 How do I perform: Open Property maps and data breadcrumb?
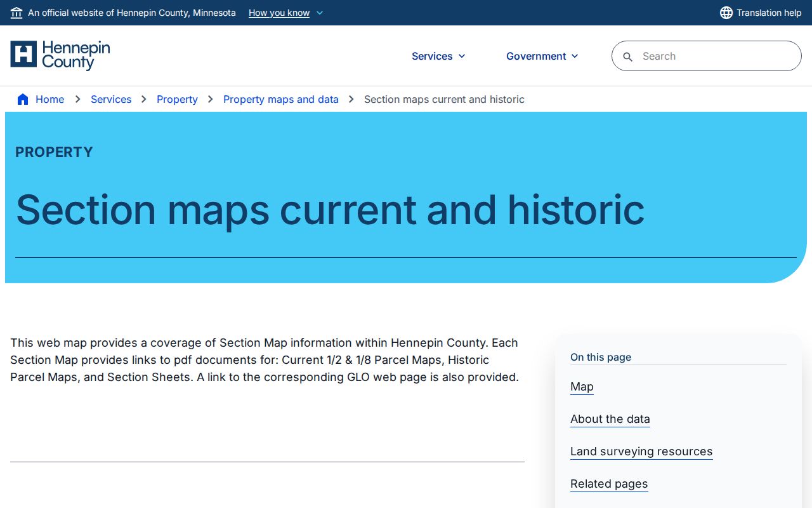tap(281, 99)
